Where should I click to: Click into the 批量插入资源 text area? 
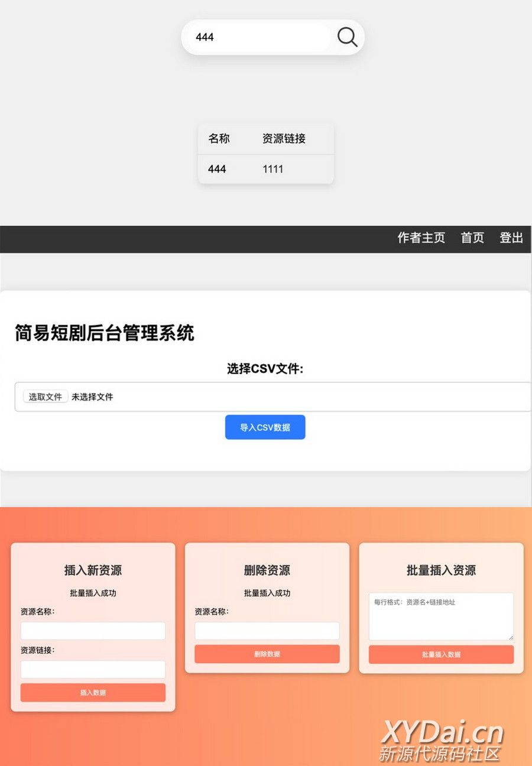(441, 616)
